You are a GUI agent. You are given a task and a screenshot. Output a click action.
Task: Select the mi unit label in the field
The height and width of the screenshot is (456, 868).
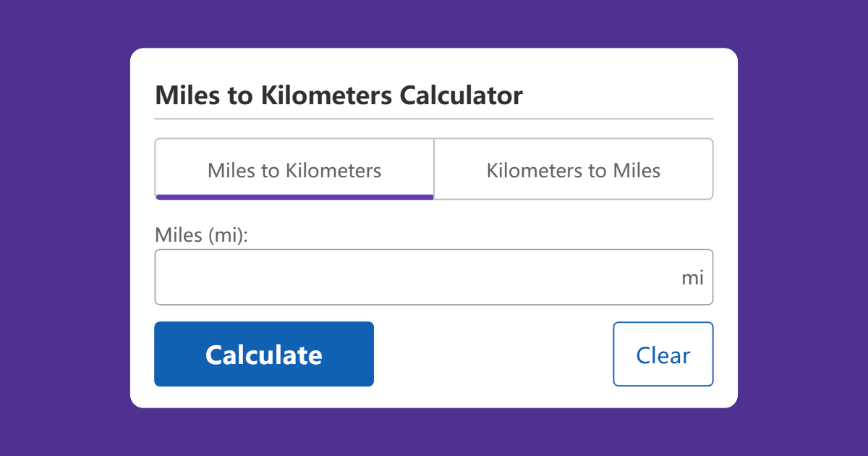[694, 276]
